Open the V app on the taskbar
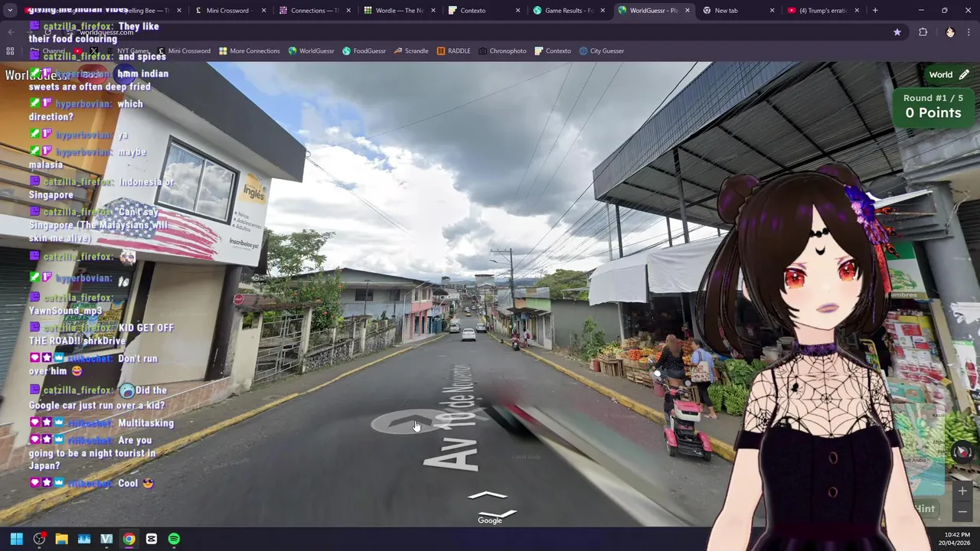This screenshot has height=551, width=980. 106,539
